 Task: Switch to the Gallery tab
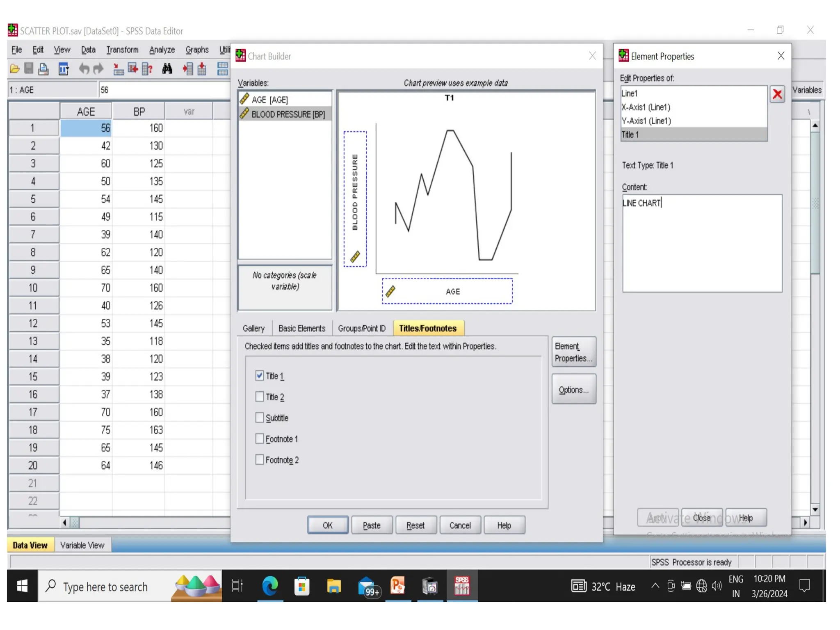[x=253, y=329]
